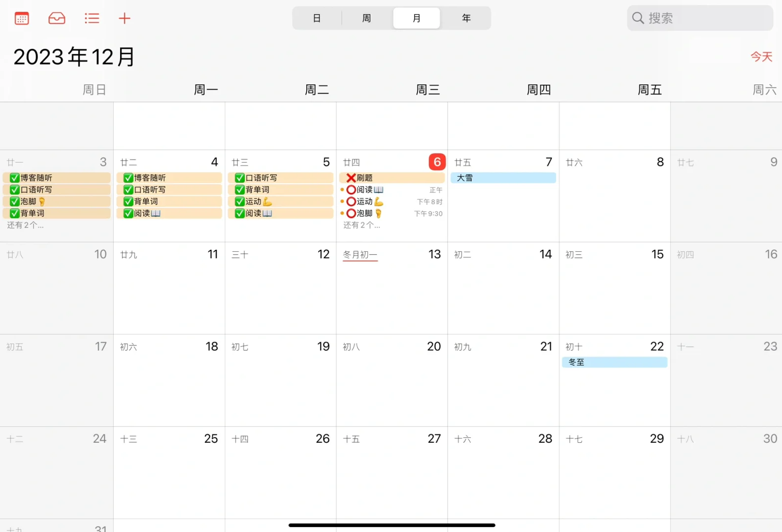The image size is (782, 532).
Task: Open 背单词 event on December 5
Action: coord(281,190)
